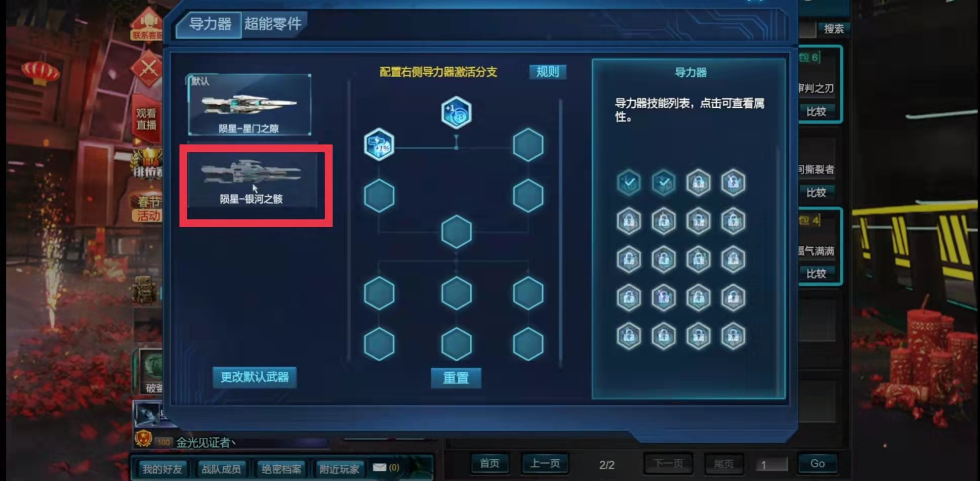This screenshot has height=481, width=980.
Task: Click the crossed swords sidebar icon
Action: tap(148, 69)
